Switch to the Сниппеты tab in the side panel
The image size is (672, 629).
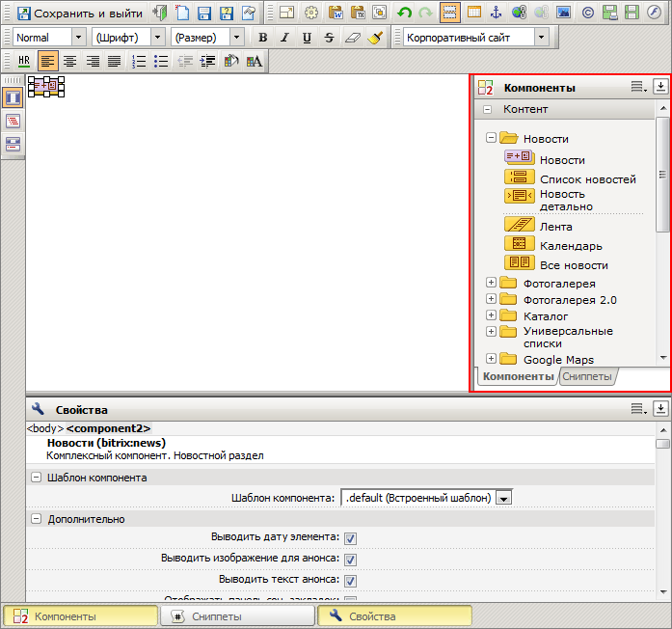(587, 376)
